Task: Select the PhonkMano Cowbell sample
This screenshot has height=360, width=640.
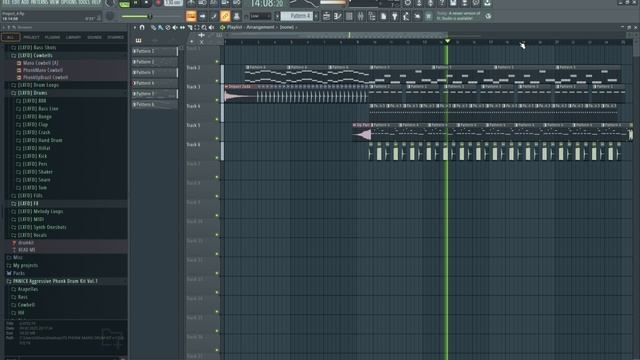Action: (43, 70)
